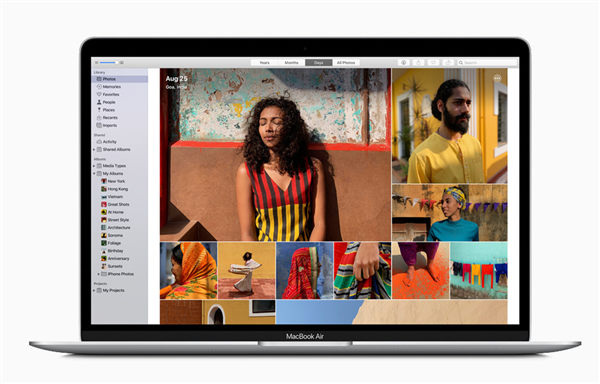Screen dimensions: 600x384
Task: Open photo of woman in orange floral scarf
Action: point(189,270)
